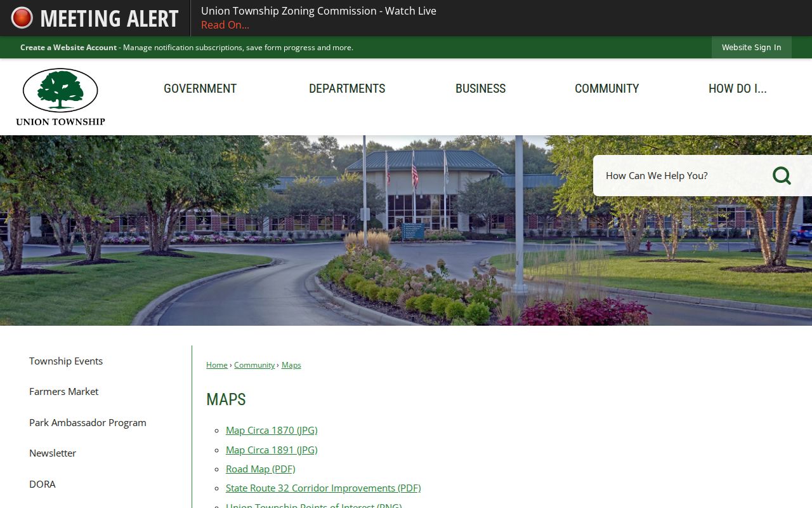Click the Website Sign In button

[751, 48]
